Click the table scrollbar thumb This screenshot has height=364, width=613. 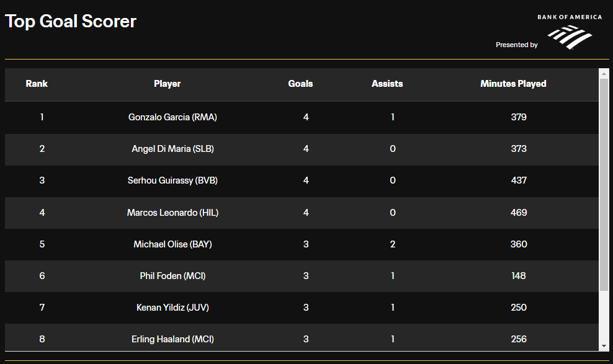pyautogui.click(x=604, y=184)
